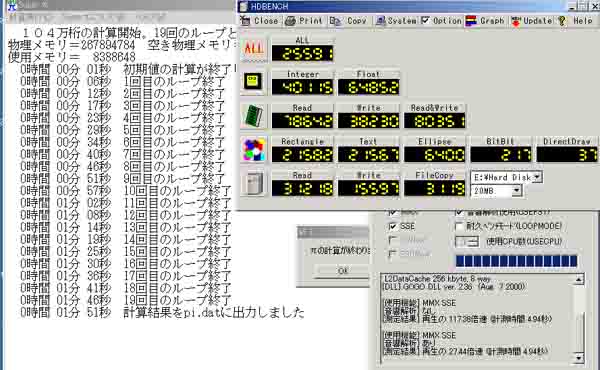This screenshot has height=370, width=600.
Task: Toggle the SSE checkbox
Action: pos(392,227)
